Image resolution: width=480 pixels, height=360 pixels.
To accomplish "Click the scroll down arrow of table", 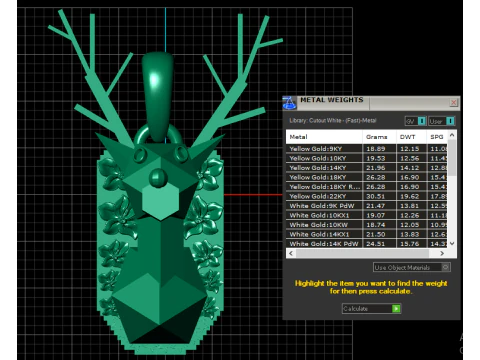I will [x=452, y=243].
